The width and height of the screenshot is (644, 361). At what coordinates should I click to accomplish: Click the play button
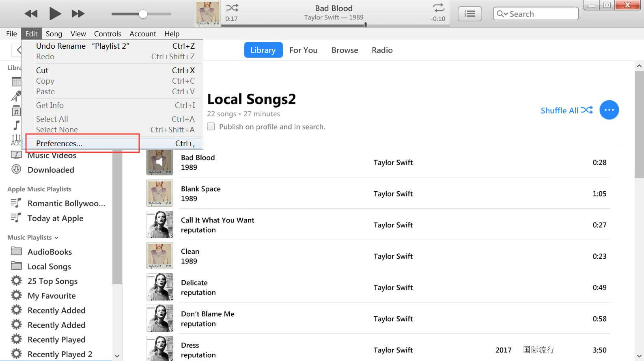click(55, 14)
